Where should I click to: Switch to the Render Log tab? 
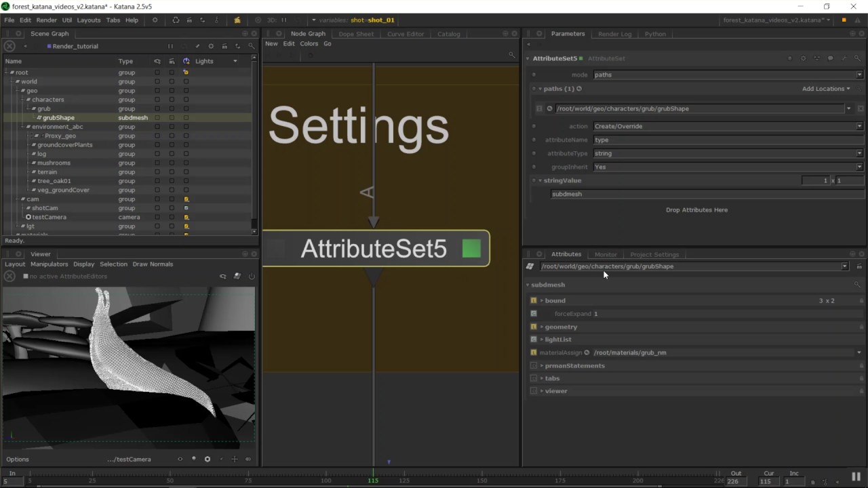click(615, 34)
